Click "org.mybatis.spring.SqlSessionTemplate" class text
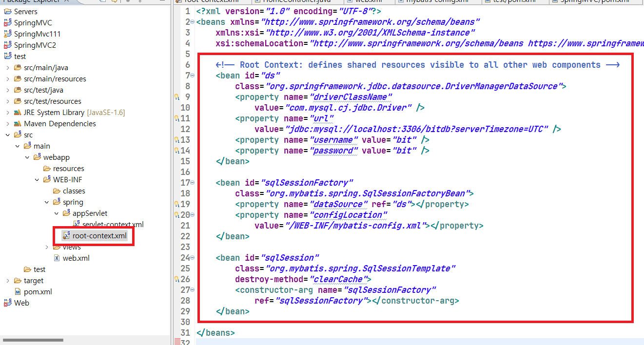The height and width of the screenshot is (345, 644). click(360, 268)
